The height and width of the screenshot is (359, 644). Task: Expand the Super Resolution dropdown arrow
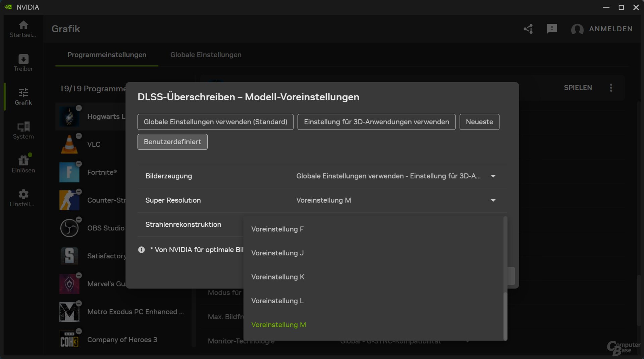pos(493,200)
